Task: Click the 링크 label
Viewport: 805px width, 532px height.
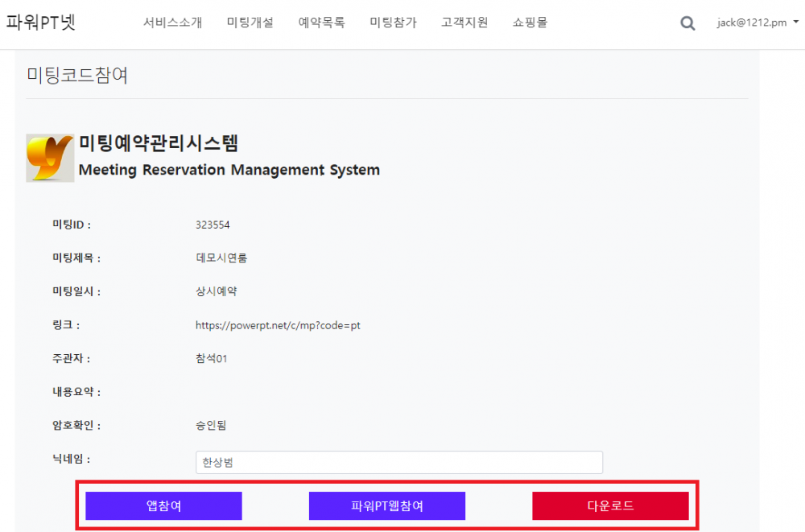Action: click(66, 325)
